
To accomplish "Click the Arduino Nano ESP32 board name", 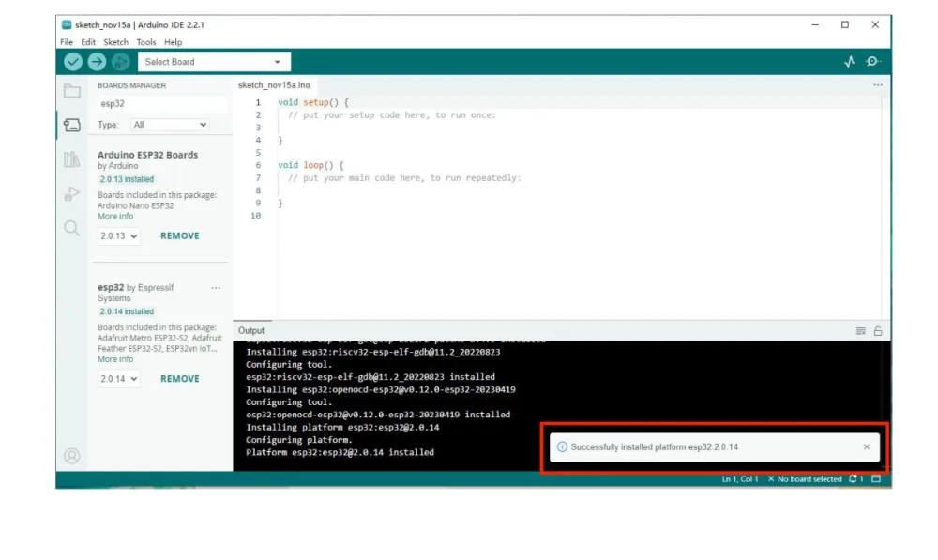I will pos(136,205).
